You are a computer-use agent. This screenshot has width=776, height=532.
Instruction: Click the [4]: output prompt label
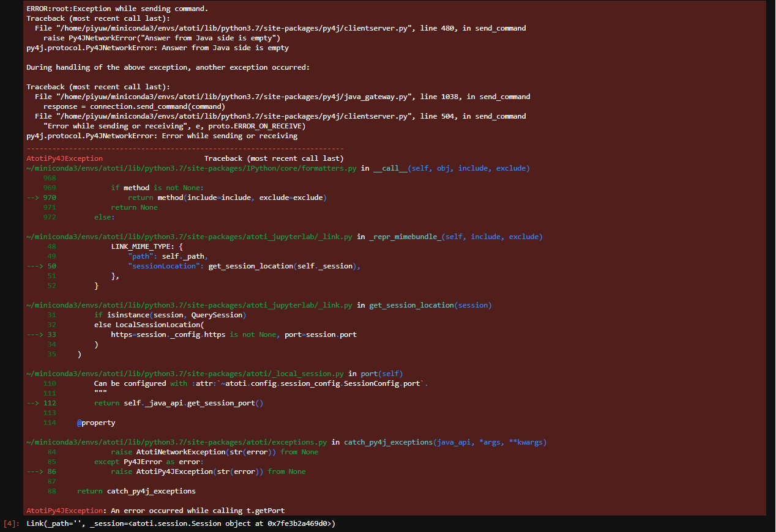[10, 523]
